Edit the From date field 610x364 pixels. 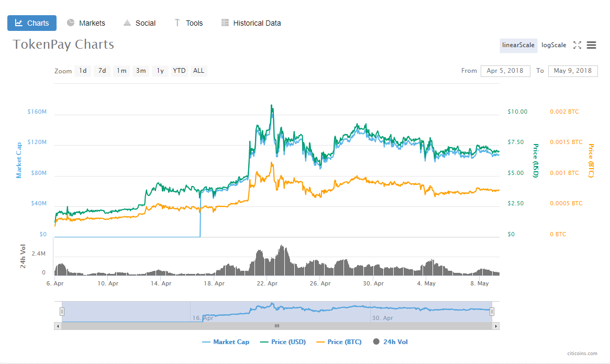click(505, 71)
